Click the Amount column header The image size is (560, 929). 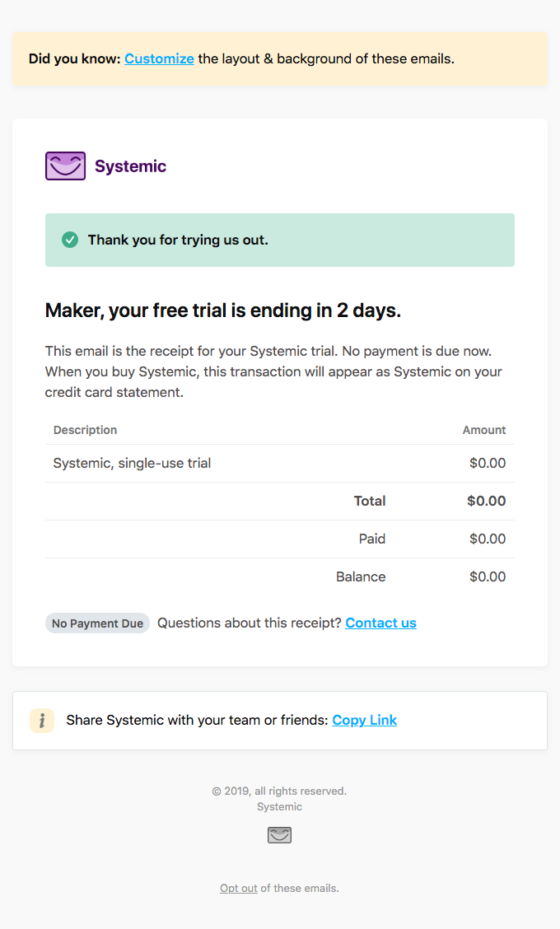pos(484,430)
